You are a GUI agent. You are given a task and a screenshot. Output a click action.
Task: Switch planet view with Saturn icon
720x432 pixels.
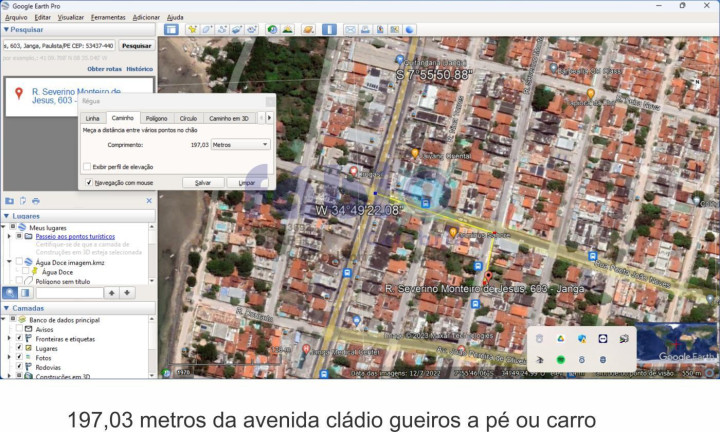click(x=308, y=29)
